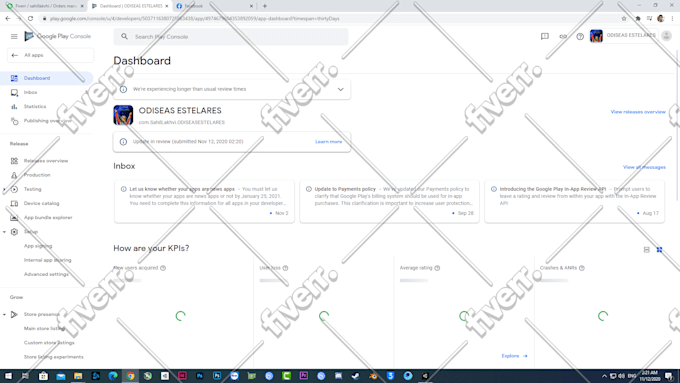Go back to All apps
This screenshot has height=383, width=680.
pyautogui.click(x=50, y=55)
